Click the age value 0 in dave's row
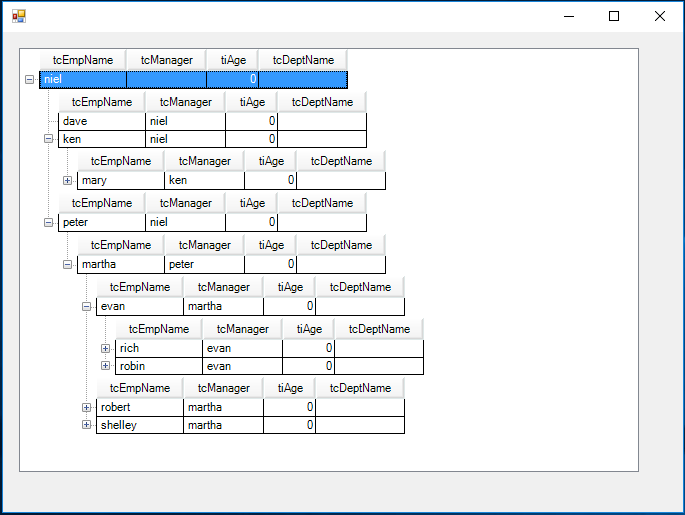 click(x=252, y=121)
